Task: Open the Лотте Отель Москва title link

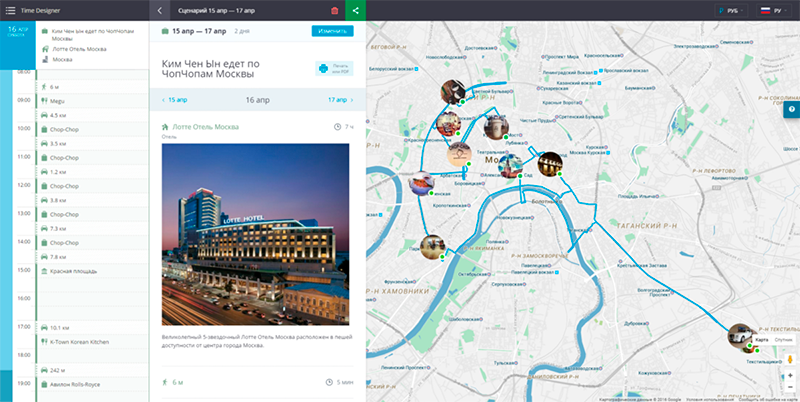Action: 205,127
